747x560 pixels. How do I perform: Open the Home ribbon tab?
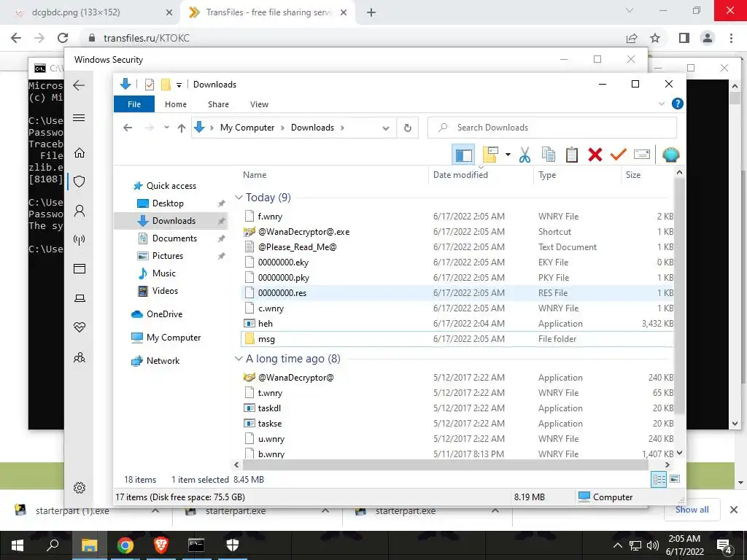tap(176, 104)
